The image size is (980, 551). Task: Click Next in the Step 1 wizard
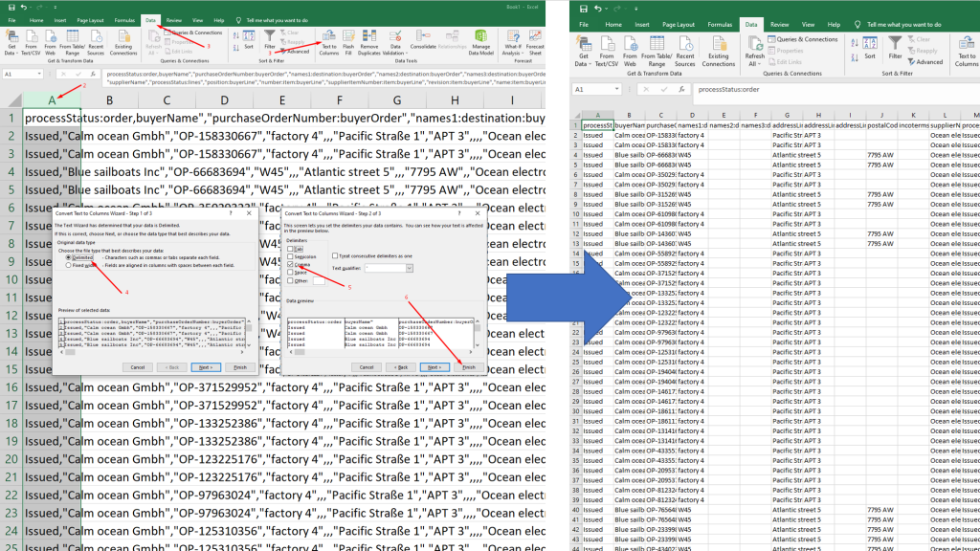(x=206, y=367)
